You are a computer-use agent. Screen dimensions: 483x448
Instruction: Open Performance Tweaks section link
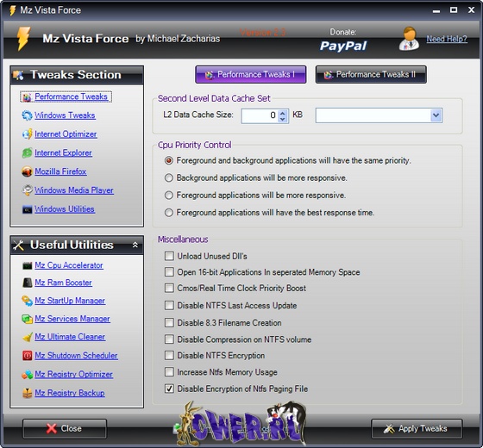point(71,96)
